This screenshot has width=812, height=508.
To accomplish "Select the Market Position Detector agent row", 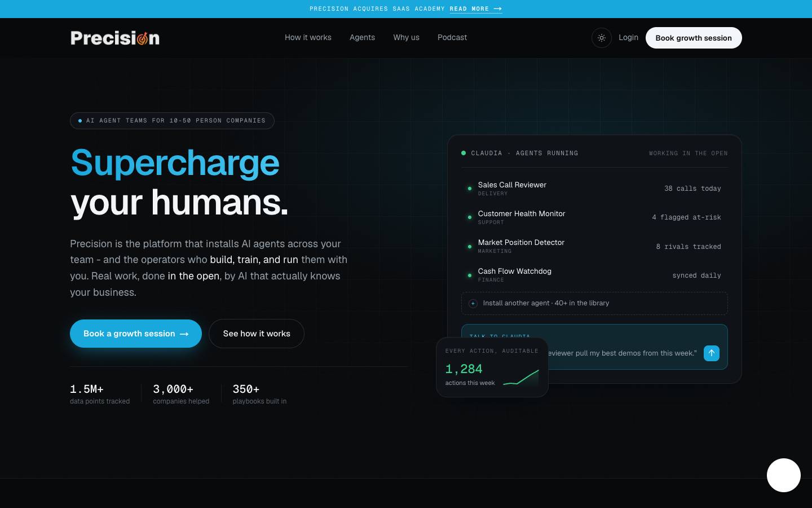I will tap(594, 246).
